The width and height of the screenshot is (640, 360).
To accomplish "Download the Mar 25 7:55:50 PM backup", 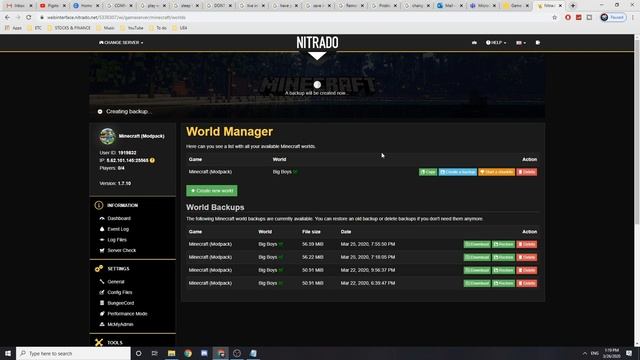I will (x=477, y=244).
